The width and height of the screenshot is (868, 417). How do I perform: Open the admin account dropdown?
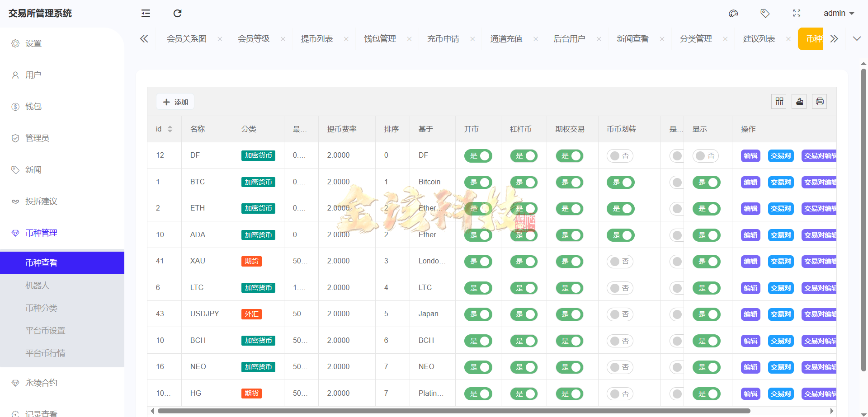click(x=839, y=13)
